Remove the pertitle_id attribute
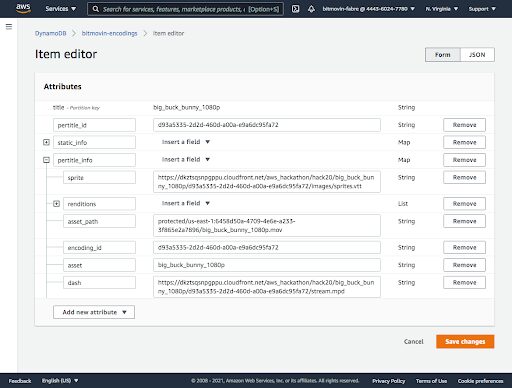Image resolution: width=512 pixels, height=388 pixels. [x=464, y=125]
